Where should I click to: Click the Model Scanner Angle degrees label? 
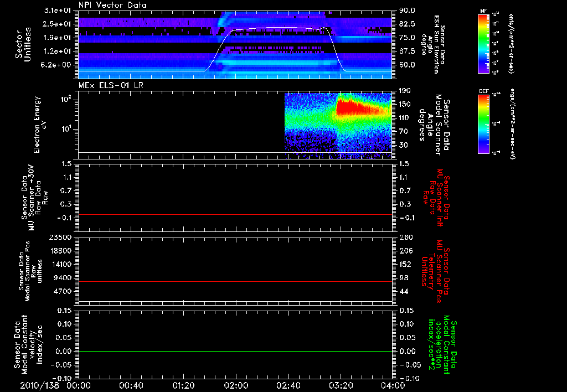435,125
